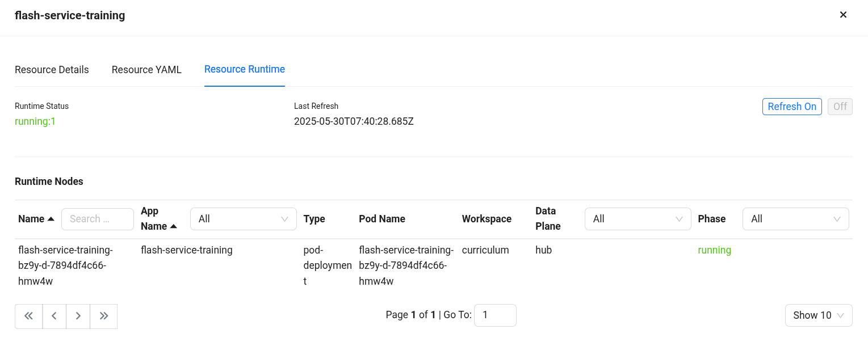Open the Resource YAML tab
This screenshot has height=342, width=868.
coord(146,70)
